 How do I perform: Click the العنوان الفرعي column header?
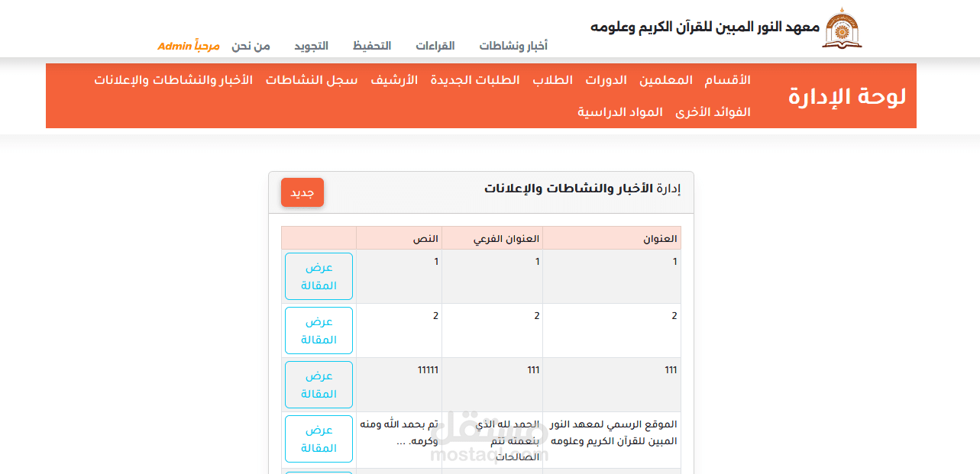[x=493, y=238]
